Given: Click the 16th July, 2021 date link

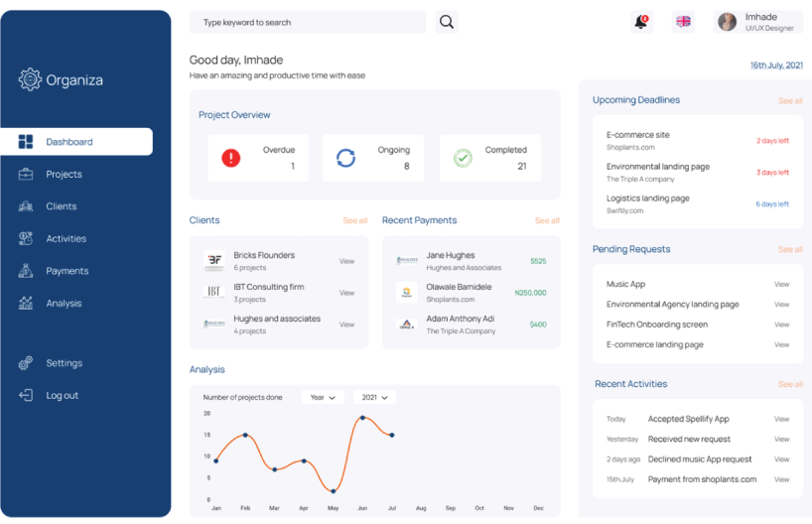Looking at the screenshot, I should pos(776,65).
